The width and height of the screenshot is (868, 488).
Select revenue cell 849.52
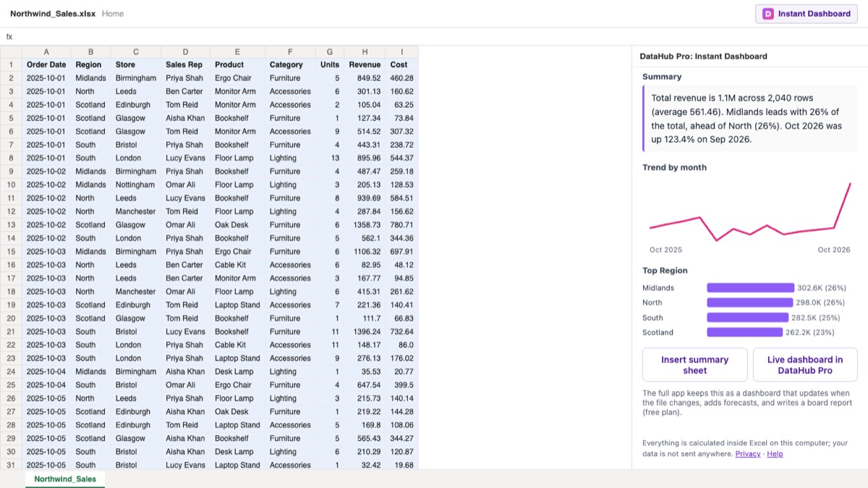tap(365, 77)
